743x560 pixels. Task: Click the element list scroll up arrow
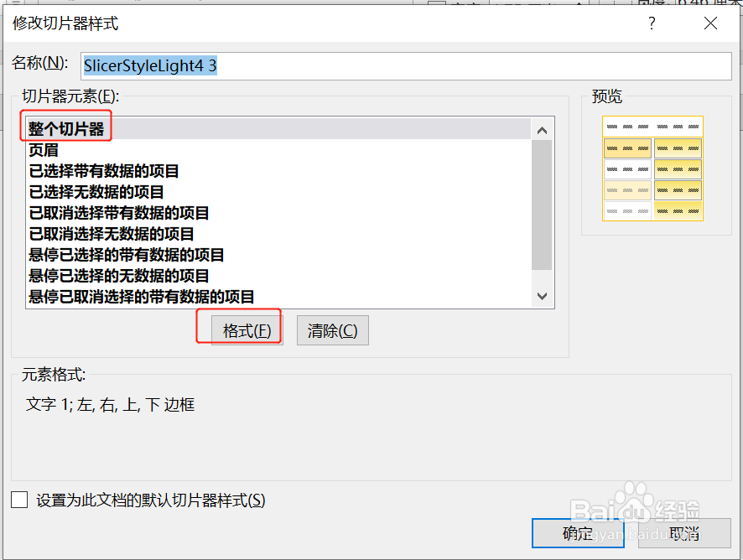pos(542,130)
